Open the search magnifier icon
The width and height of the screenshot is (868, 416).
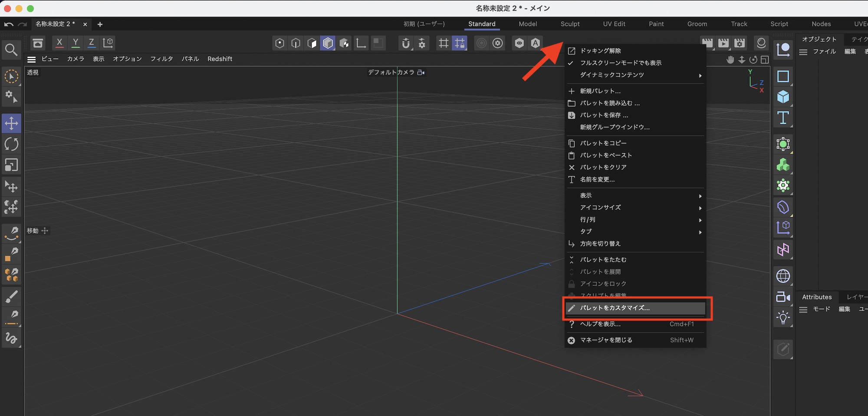coord(11,50)
